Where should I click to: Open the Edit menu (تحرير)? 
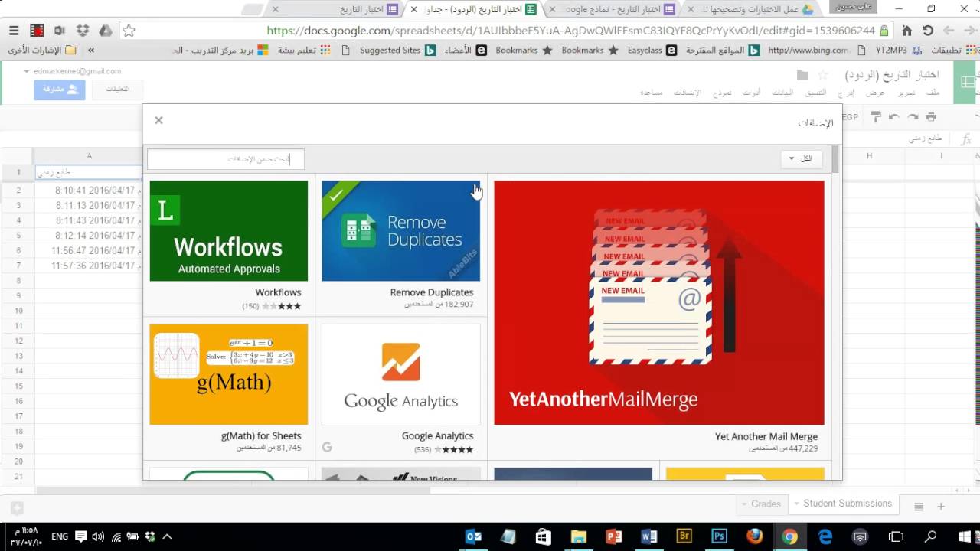pyautogui.click(x=906, y=93)
